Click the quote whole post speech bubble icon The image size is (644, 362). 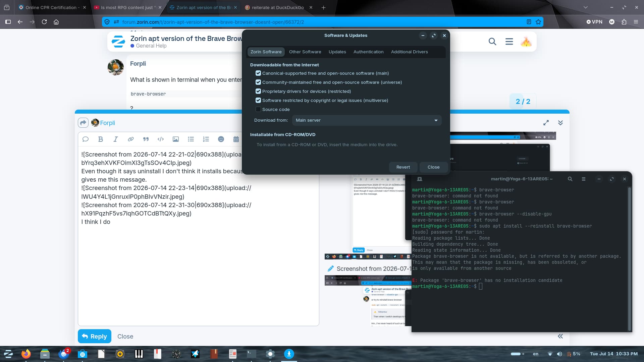coord(85,139)
